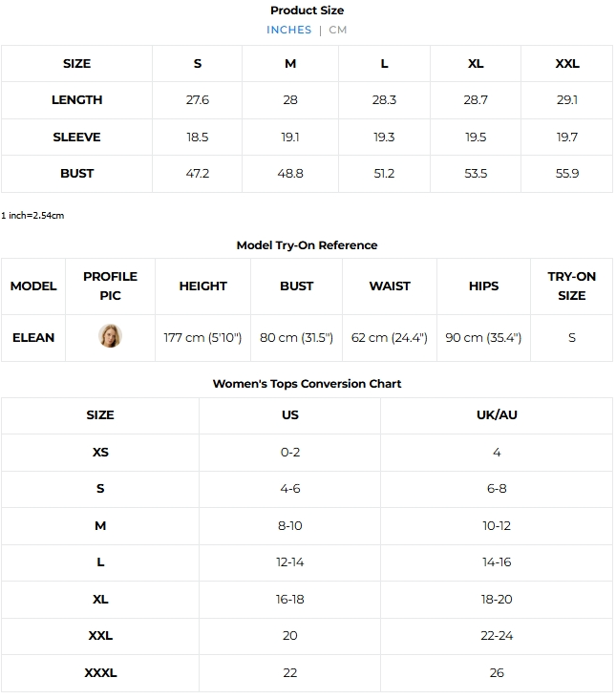Select the SLEEVE row label
616x699 pixels.
click(x=76, y=138)
